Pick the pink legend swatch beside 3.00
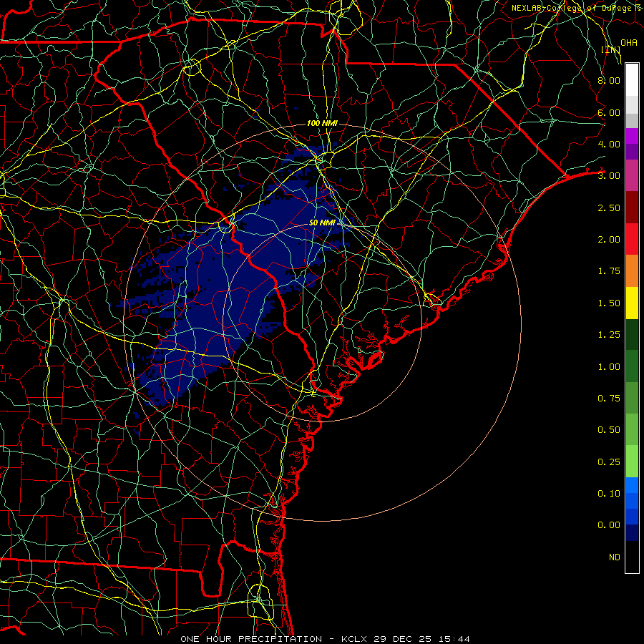The height and width of the screenshot is (644, 644). pyautogui.click(x=632, y=175)
